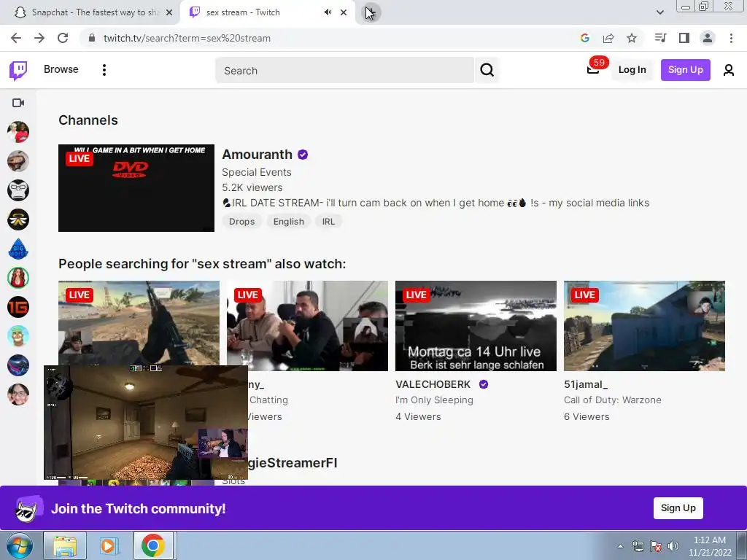Open the red-haired woman sidebar avatar

point(18,278)
